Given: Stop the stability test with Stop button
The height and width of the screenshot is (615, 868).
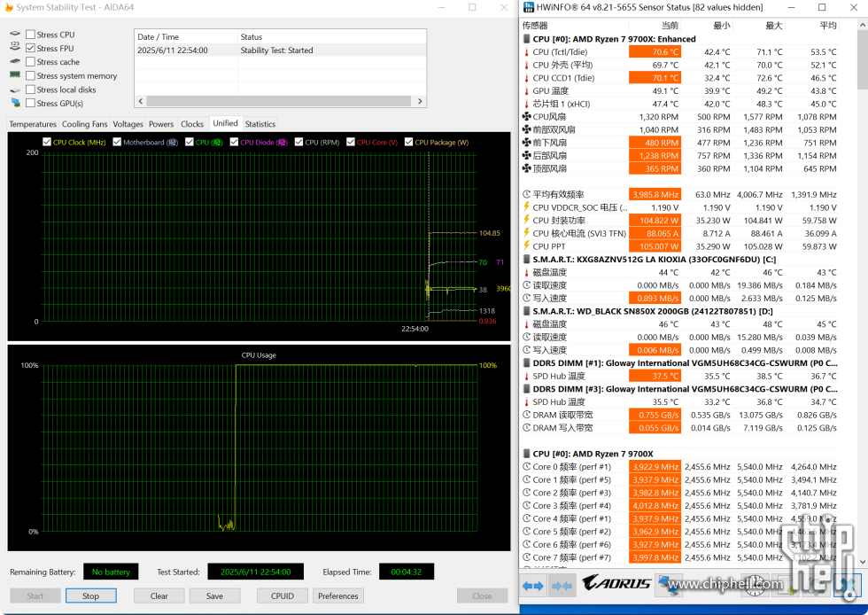Looking at the screenshot, I should (x=90, y=596).
